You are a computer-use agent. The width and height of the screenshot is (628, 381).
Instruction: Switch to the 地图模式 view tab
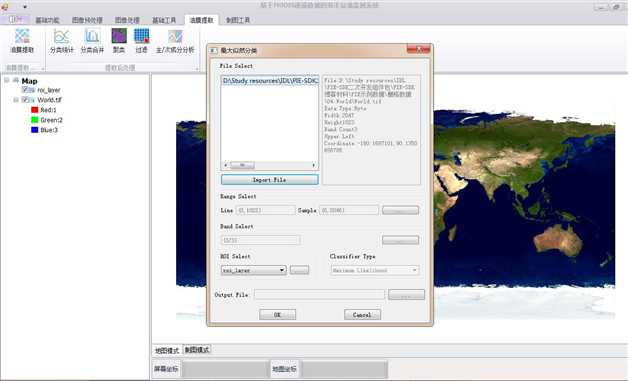(x=167, y=350)
